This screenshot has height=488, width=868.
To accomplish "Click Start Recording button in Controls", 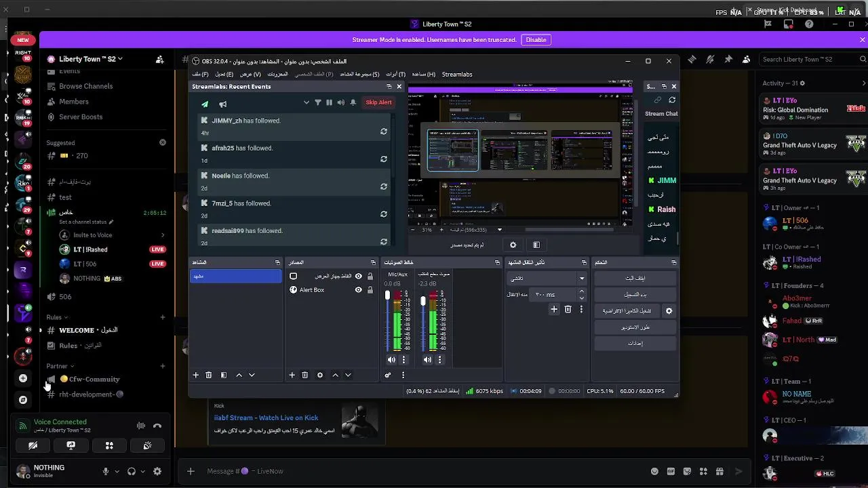I will click(x=635, y=294).
